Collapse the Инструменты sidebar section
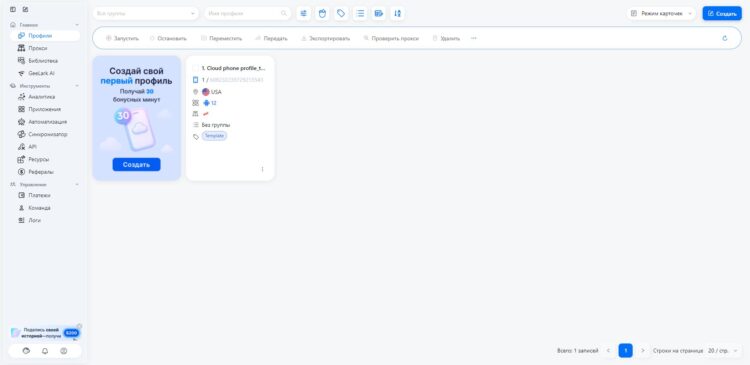 [77, 86]
